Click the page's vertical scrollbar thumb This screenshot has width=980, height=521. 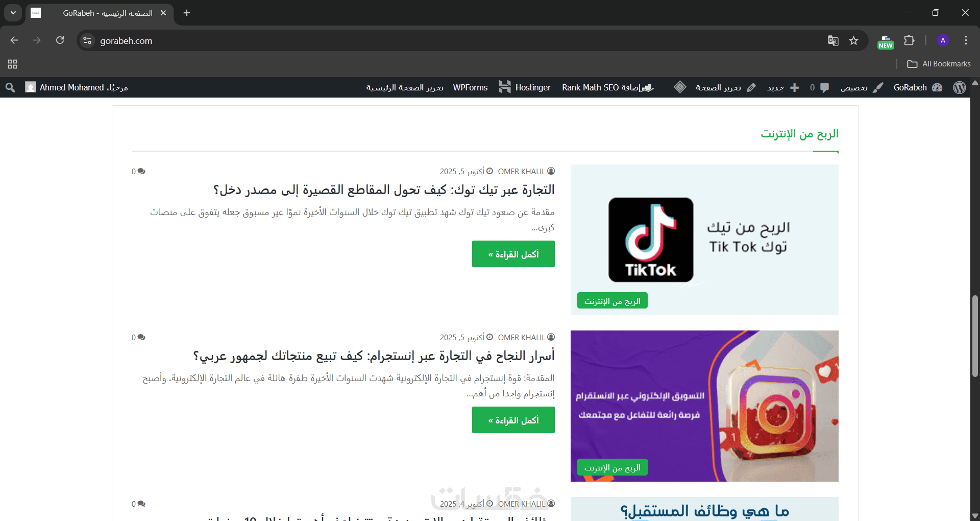click(975, 336)
